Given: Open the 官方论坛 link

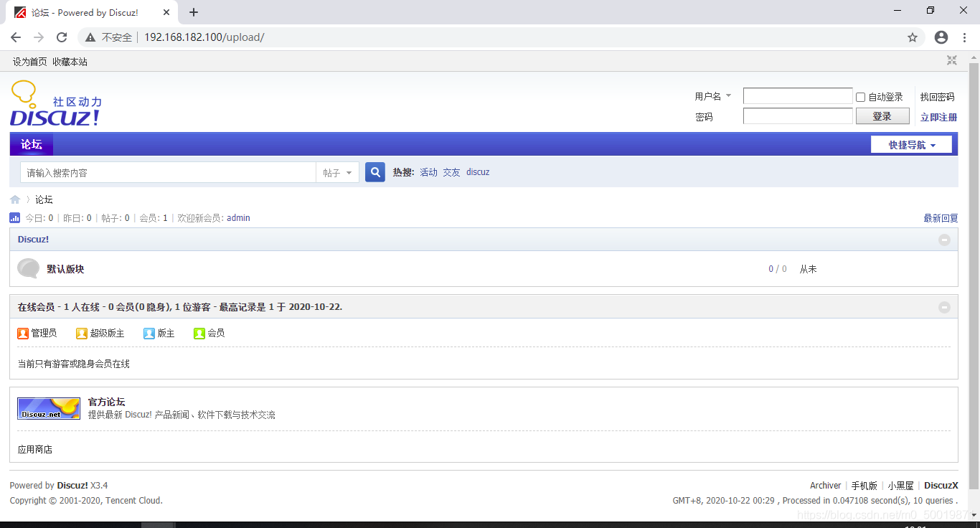Looking at the screenshot, I should (106, 402).
